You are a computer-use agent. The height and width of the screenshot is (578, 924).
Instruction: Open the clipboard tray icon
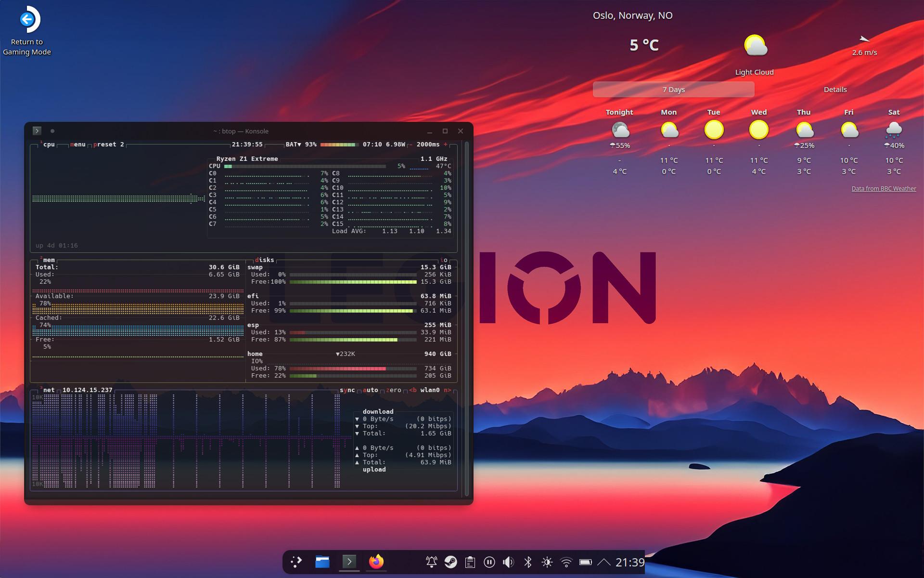470,562
